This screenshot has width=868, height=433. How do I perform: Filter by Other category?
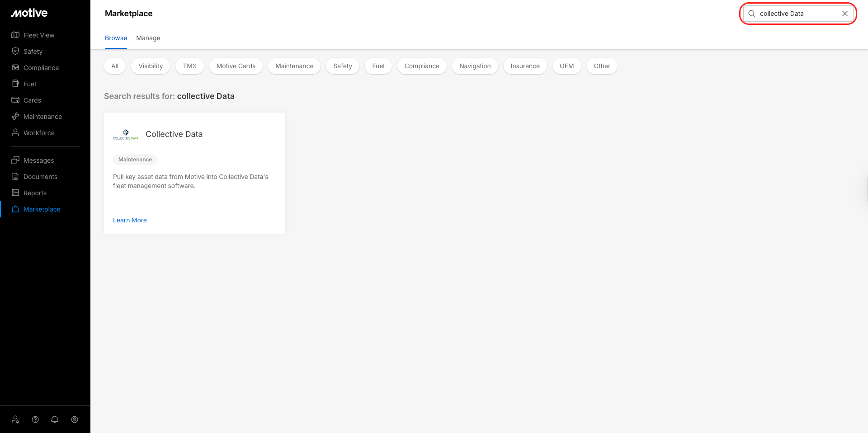[602, 66]
